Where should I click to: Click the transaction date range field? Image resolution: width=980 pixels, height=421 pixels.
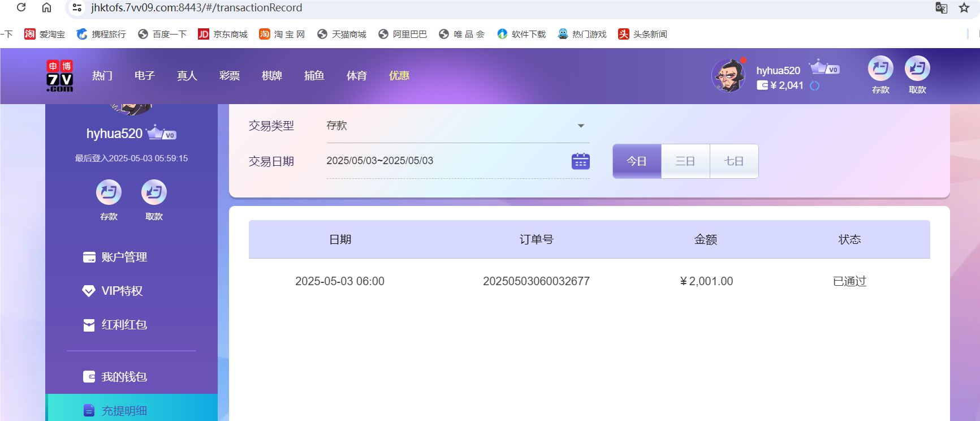(441, 161)
